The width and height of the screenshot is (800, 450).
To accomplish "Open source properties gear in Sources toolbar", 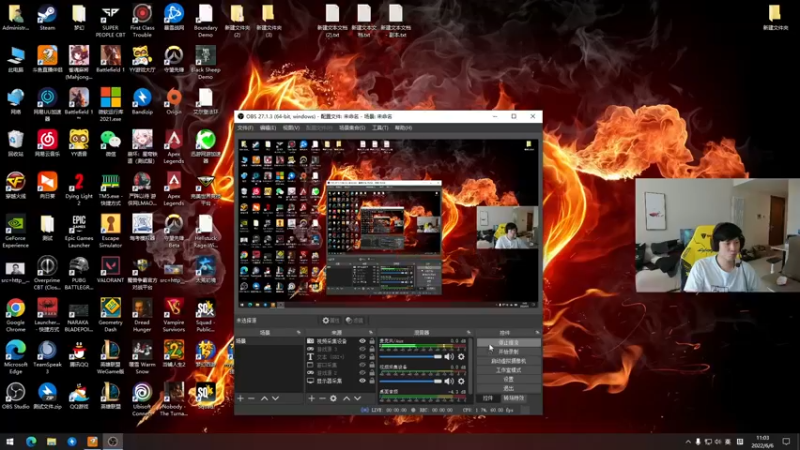I will coord(334,398).
